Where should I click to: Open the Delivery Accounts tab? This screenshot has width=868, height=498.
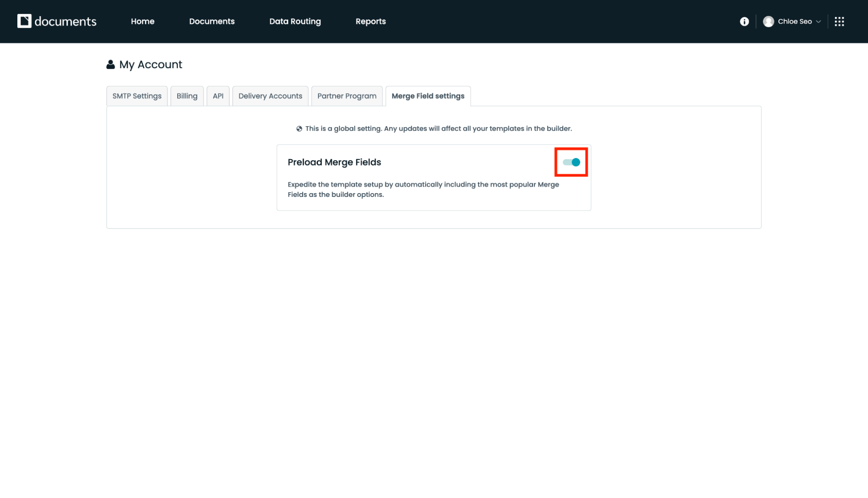[270, 96]
